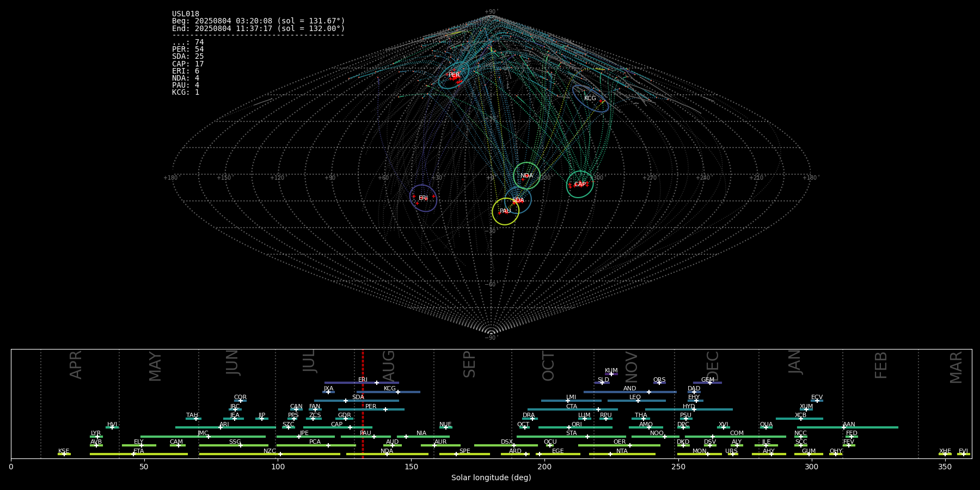Click the 'Solar longitude (deg)' axis label
The width and height of the screenshot is (980, 490).
click(x=491, y=477)
